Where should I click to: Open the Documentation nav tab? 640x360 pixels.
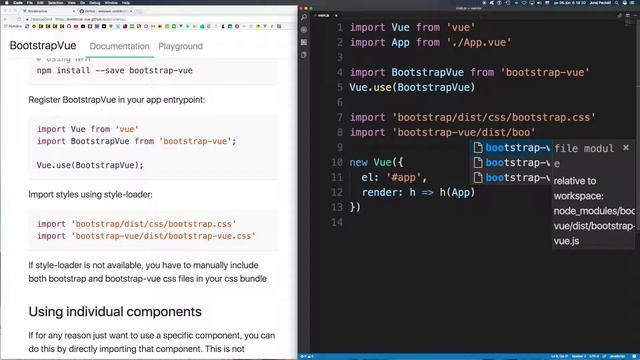click(x=119, y=46)
